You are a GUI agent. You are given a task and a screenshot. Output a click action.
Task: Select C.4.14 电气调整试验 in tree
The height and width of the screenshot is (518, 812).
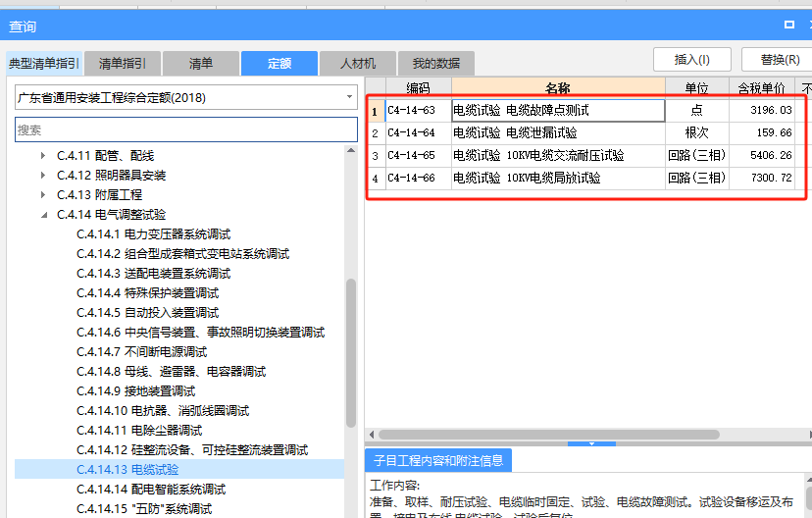tap(111, 215)
